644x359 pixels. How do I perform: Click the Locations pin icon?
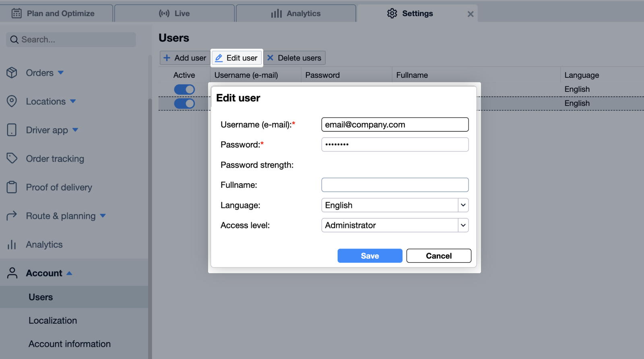click(x=12, y=101)
